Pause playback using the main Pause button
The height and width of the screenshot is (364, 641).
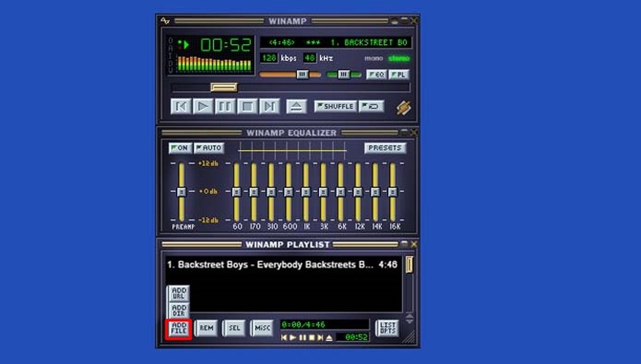pos(225,106)
